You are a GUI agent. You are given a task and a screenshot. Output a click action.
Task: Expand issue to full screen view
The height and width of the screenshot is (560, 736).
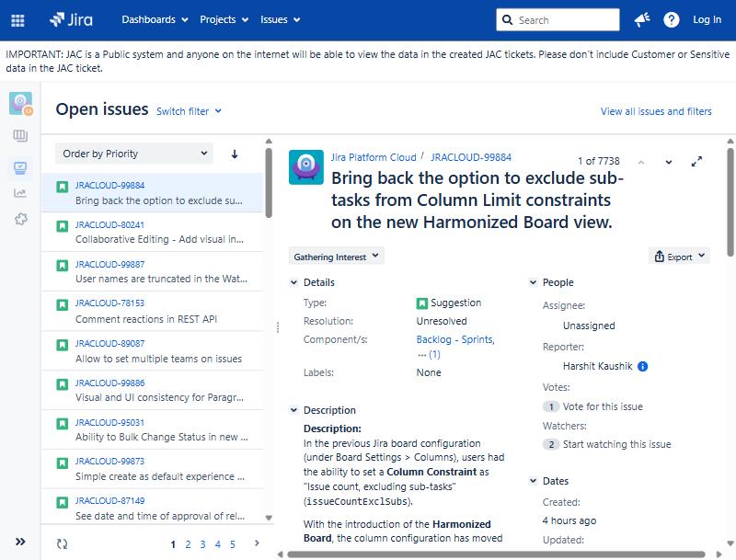pyautogui.click(x=696, y=162)
